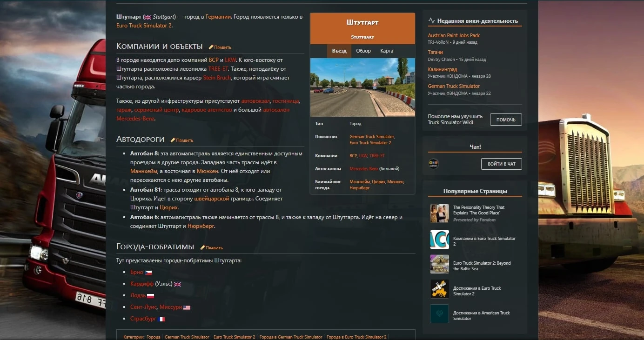Open TRJ-VoRoN user profile link
The width and height of the screenshot is (644, 340).
tap(439, 42)
